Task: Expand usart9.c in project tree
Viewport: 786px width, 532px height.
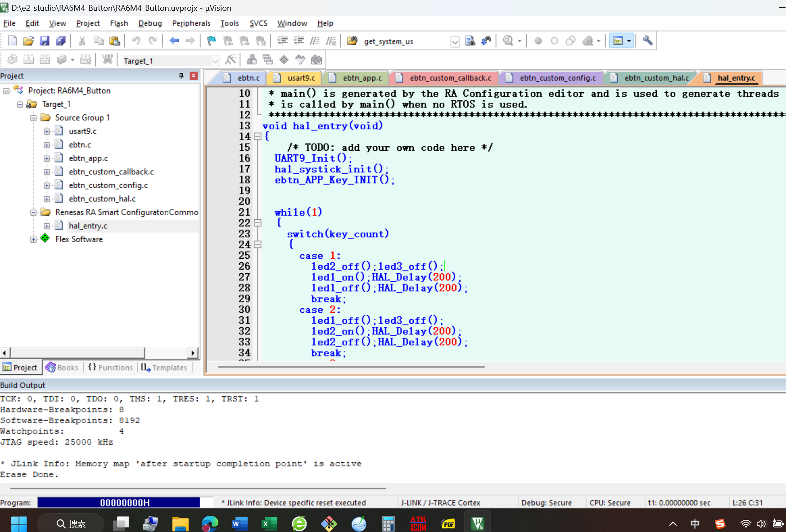Action: (47, 131)
